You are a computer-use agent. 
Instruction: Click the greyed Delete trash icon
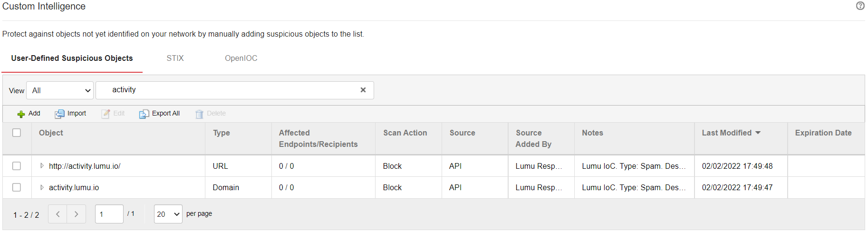pos(199,114)
